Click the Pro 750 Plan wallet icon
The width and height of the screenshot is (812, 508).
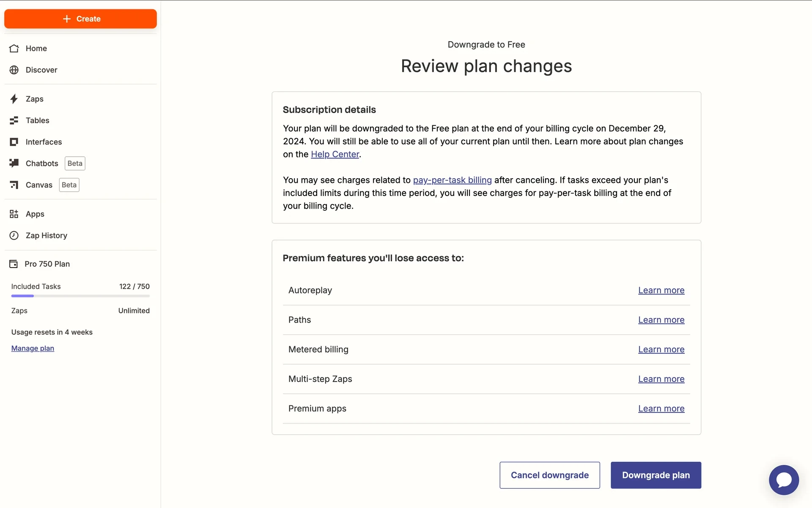(14, 264)
